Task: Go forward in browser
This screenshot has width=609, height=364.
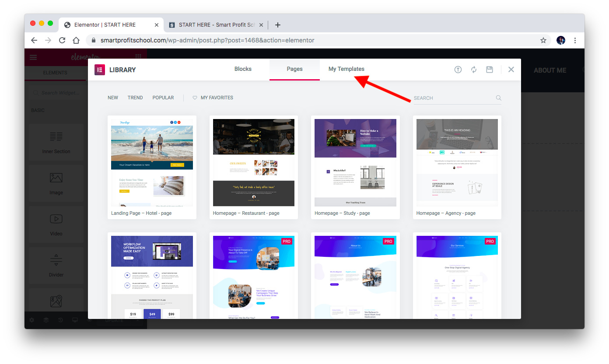Action: 48,40
